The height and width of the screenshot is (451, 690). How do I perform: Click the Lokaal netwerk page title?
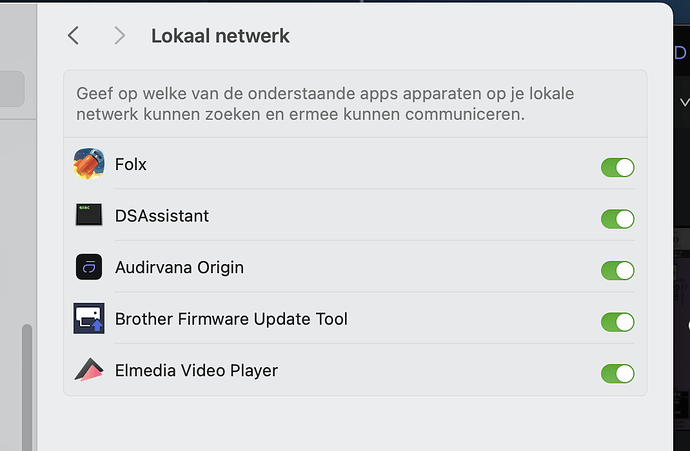coord(220,36)
